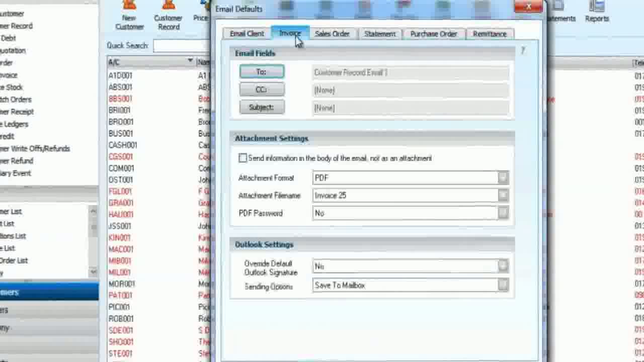This screenshot has height=362, width=644.
Task: Select customer row MIB001
Action: coord(120,260)
